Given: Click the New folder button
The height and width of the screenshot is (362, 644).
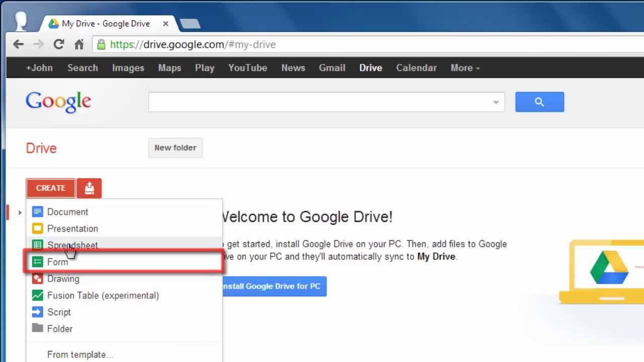Looking at the screenshot, I should (x=175, y=148).
